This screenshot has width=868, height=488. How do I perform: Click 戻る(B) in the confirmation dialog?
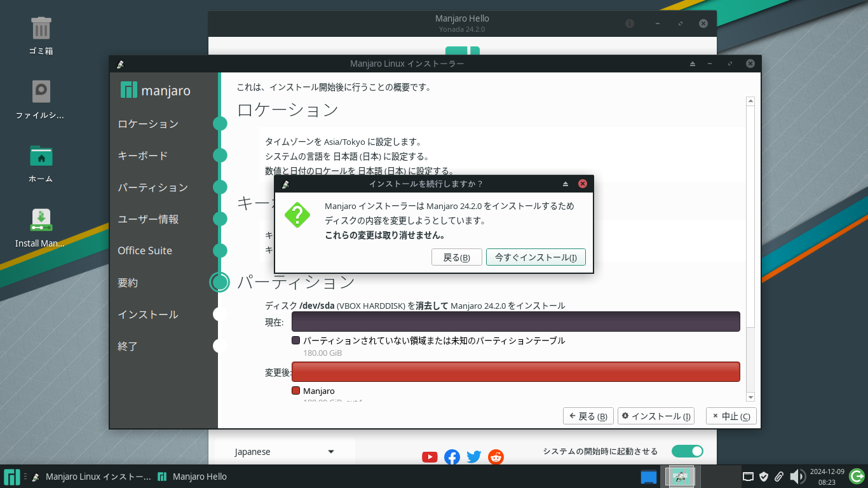pyautogui.click(x=457, y=257)
